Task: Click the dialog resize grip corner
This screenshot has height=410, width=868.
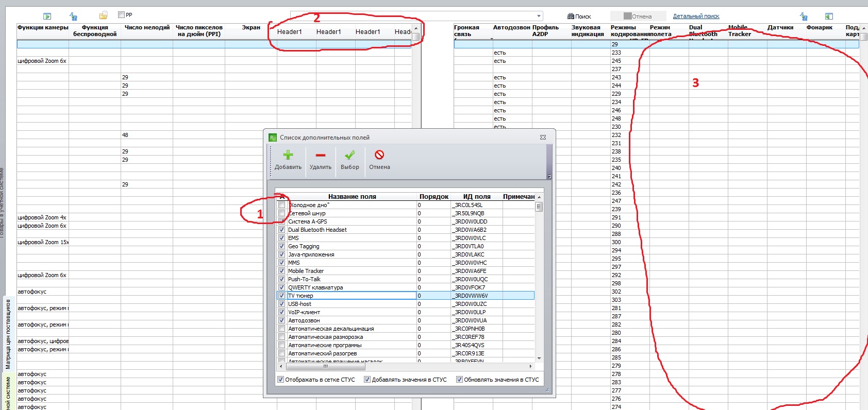Action: coord(547,389)
